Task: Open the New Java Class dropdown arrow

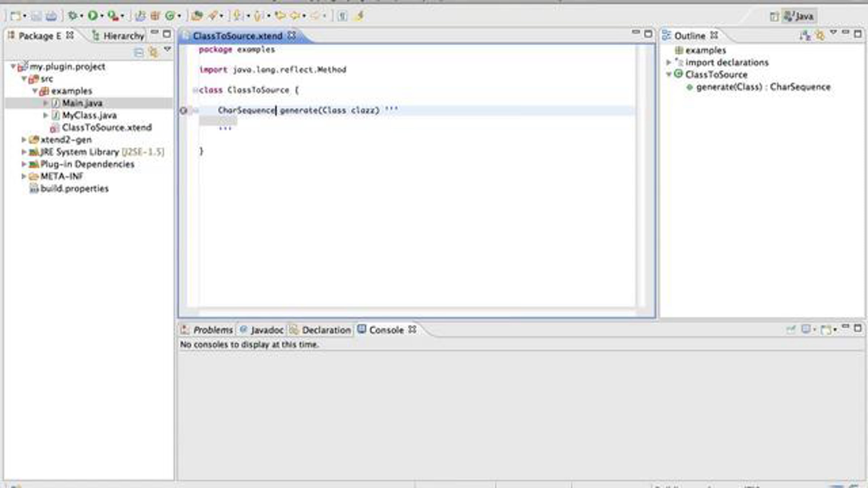Action: click(179, 16)
